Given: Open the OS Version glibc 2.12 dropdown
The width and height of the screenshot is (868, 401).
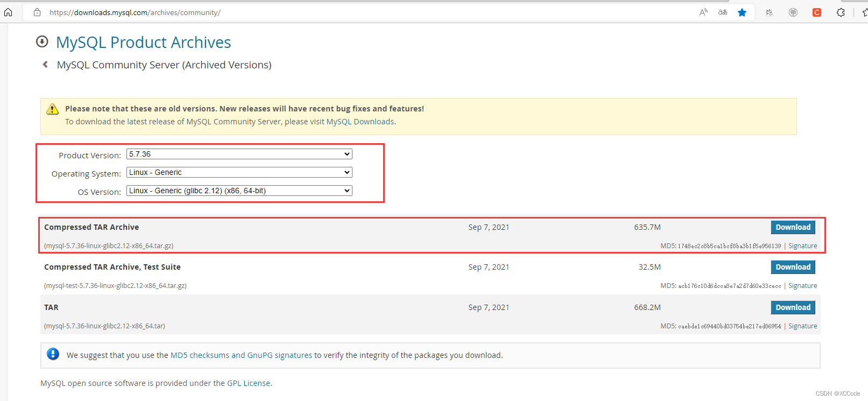Looking at the screenshot, I should pyautogui.click(x=239, y=191).
